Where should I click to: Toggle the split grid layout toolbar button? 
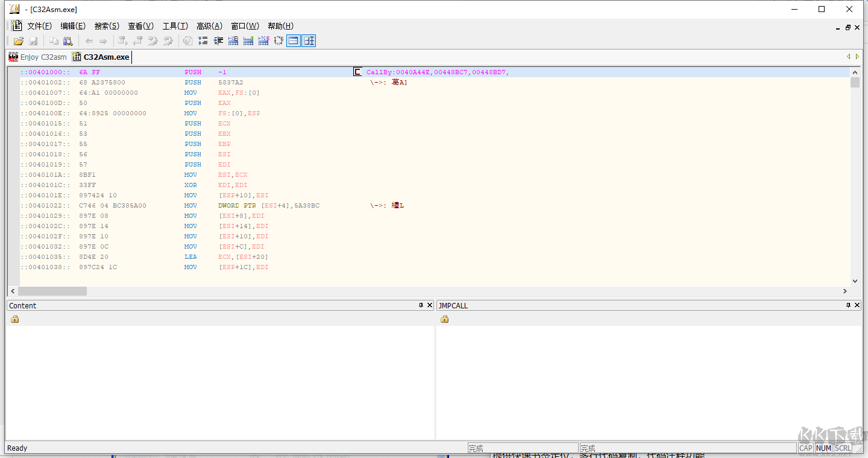[309, 41]
